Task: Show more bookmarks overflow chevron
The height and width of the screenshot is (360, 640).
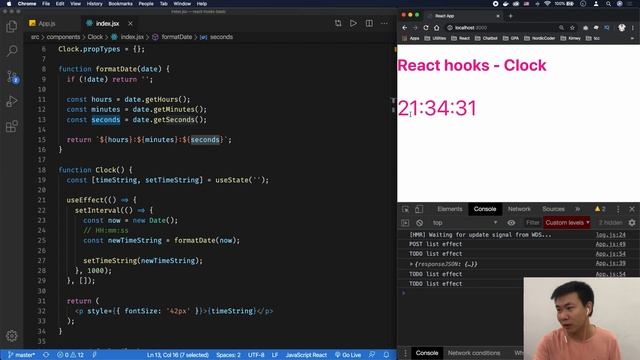Action: [x=632, y=38]
